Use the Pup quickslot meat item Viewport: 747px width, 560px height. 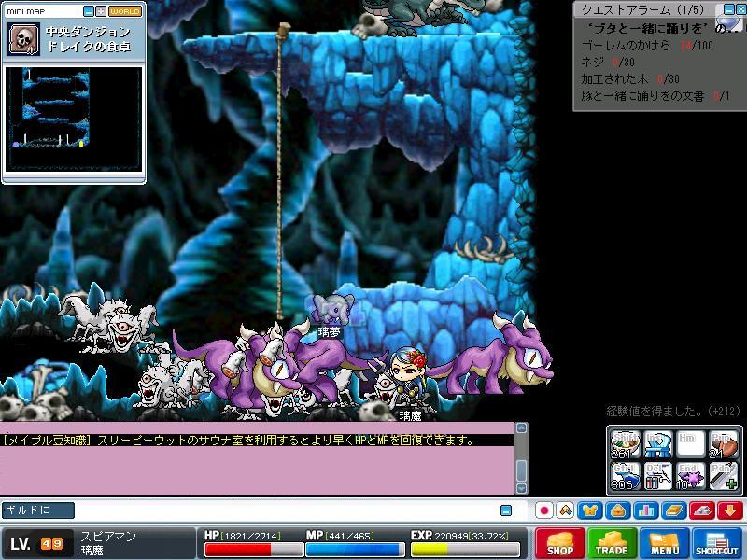pyautogui.click(x=723, y=445)
